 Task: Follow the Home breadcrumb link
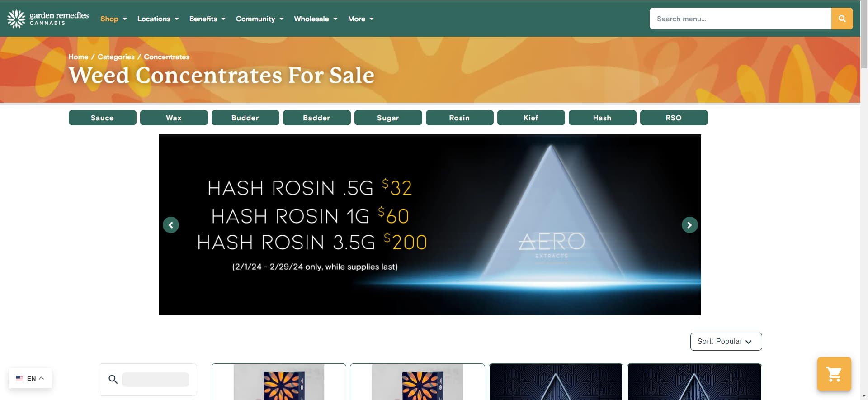coord(78,57)
